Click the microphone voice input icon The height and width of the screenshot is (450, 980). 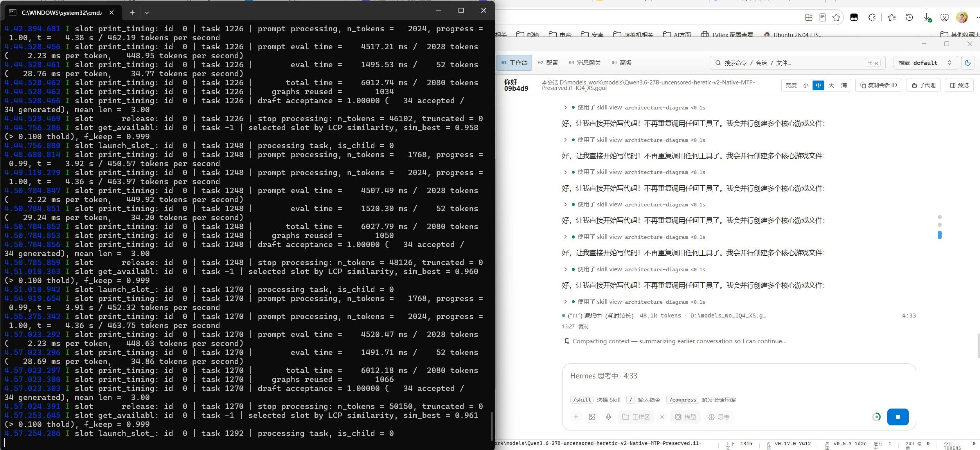(608, 417)
